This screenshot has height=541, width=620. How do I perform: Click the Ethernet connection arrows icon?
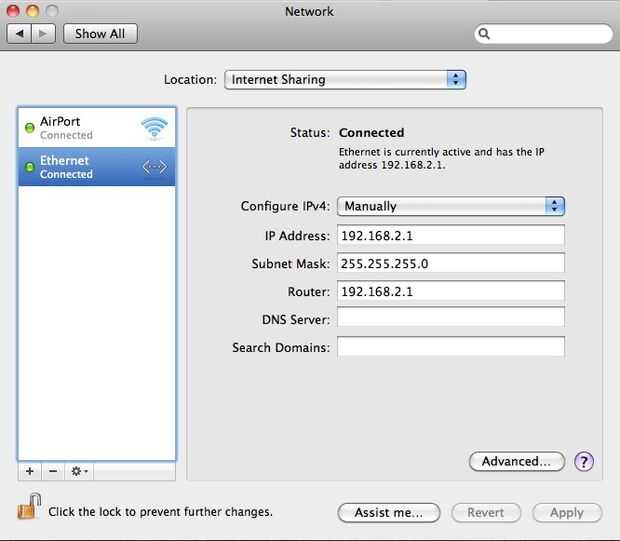click(154, 167)
